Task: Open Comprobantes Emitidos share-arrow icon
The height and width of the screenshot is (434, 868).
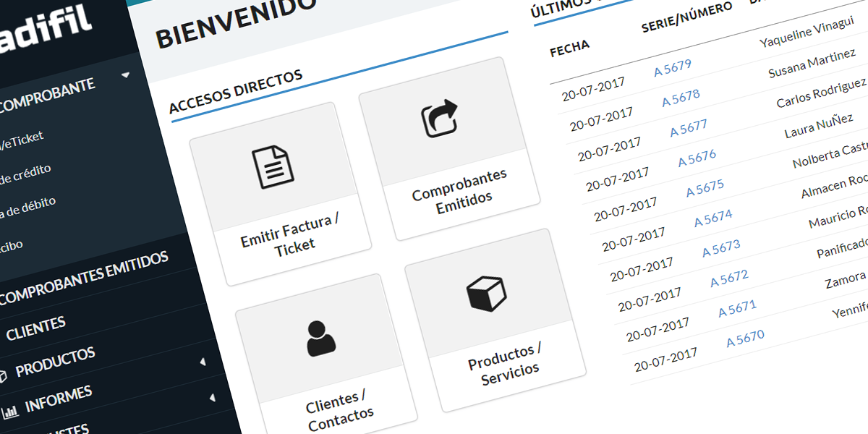Action: point(440,117)
